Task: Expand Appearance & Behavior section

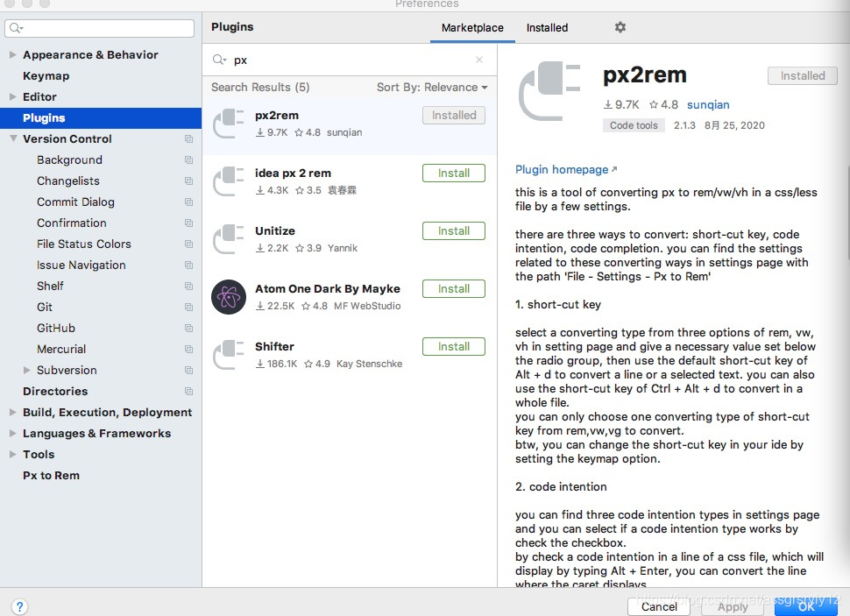Action: pos(12,55)
